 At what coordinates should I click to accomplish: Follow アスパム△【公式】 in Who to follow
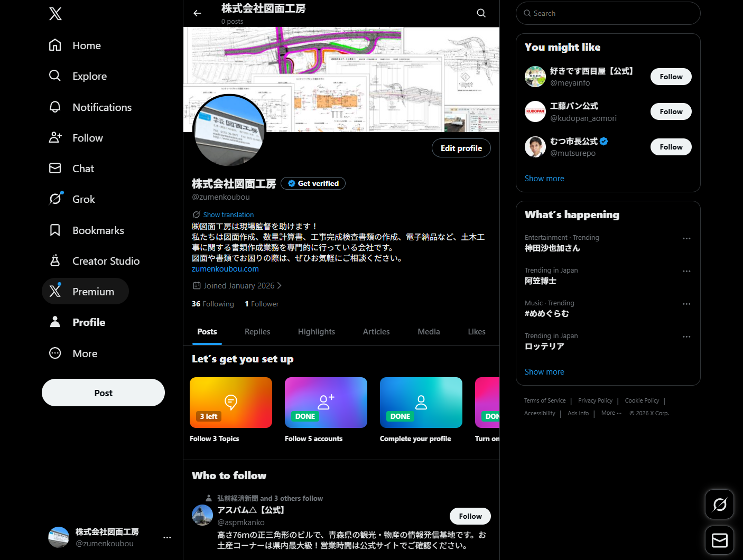(x=470, y=516)
